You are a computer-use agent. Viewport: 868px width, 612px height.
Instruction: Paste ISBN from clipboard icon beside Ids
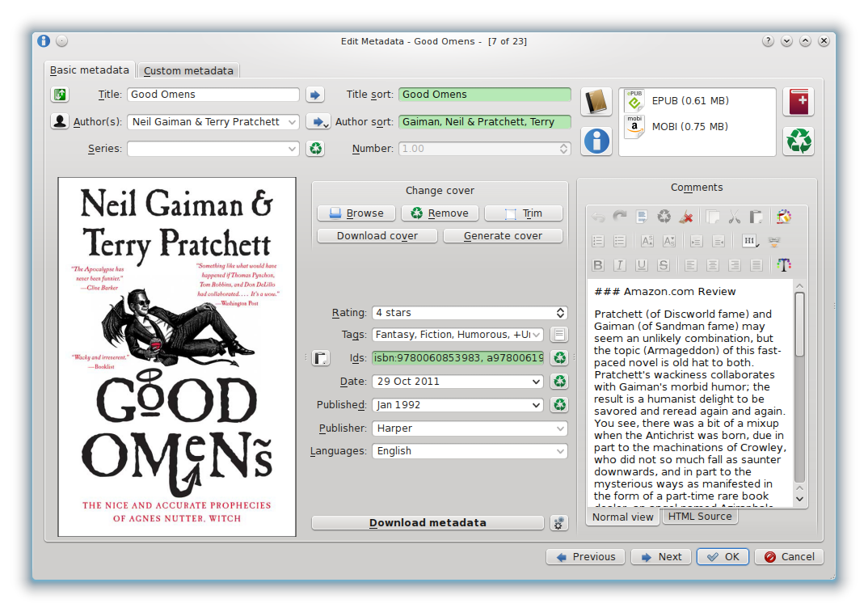321,358
